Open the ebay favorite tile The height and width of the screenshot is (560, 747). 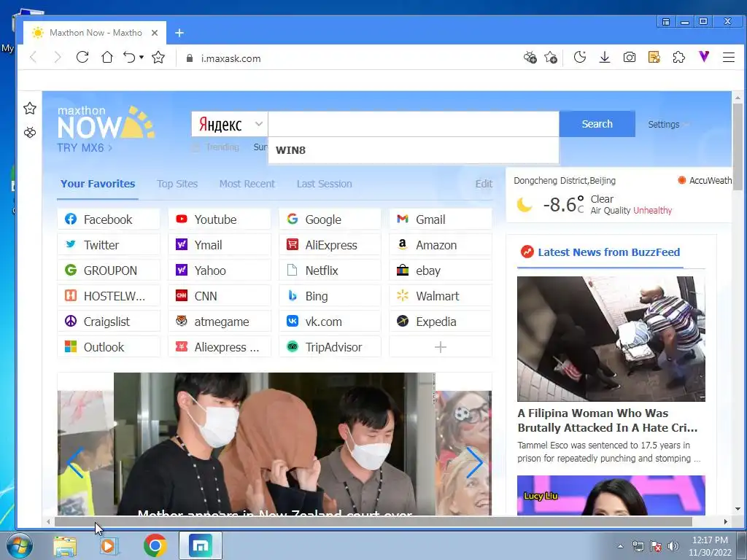pos(441,271)
